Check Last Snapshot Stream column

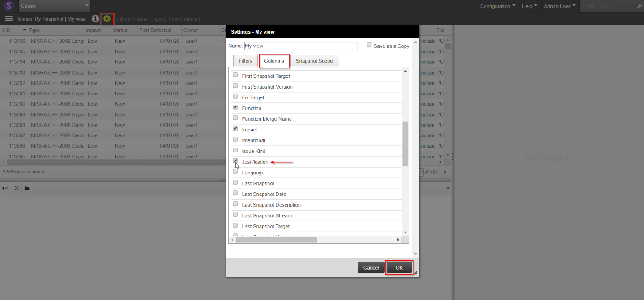[x=235, y=215]
